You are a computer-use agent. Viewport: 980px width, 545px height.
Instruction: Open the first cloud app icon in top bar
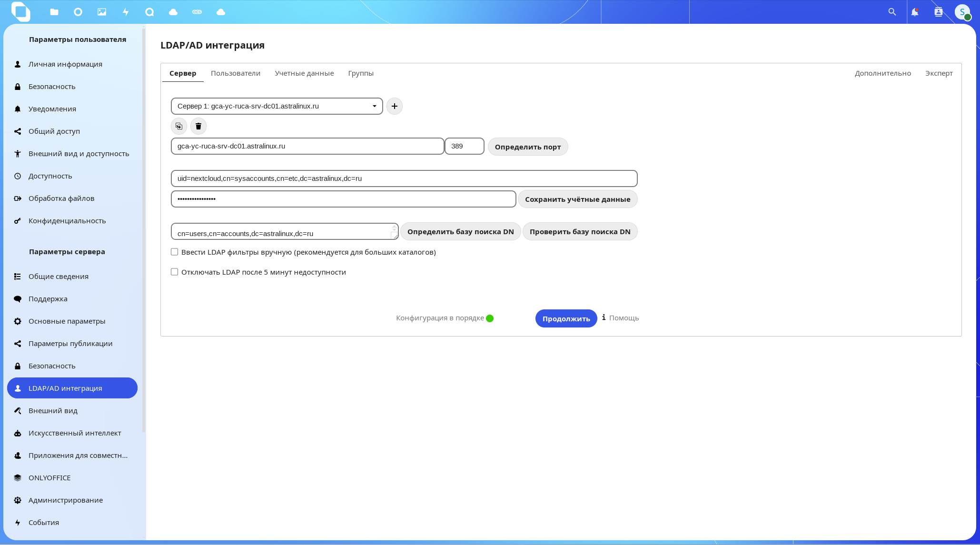coord(173,12)
